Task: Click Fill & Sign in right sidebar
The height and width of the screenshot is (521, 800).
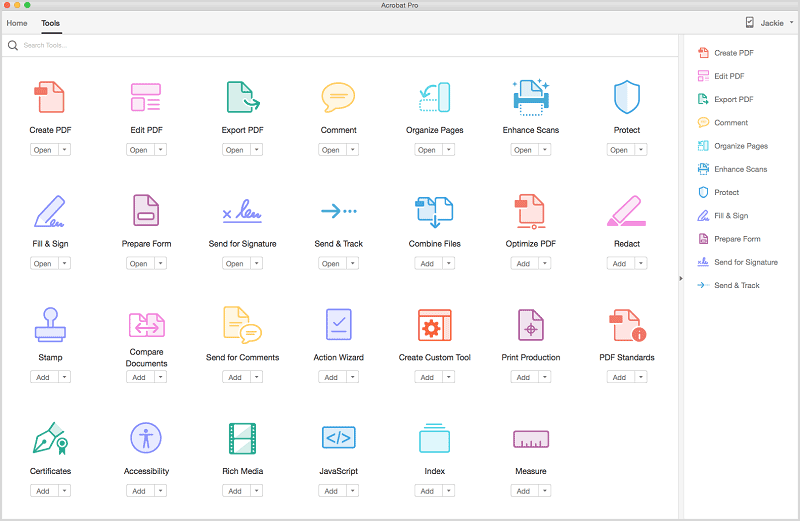Action: pos(731,216)
